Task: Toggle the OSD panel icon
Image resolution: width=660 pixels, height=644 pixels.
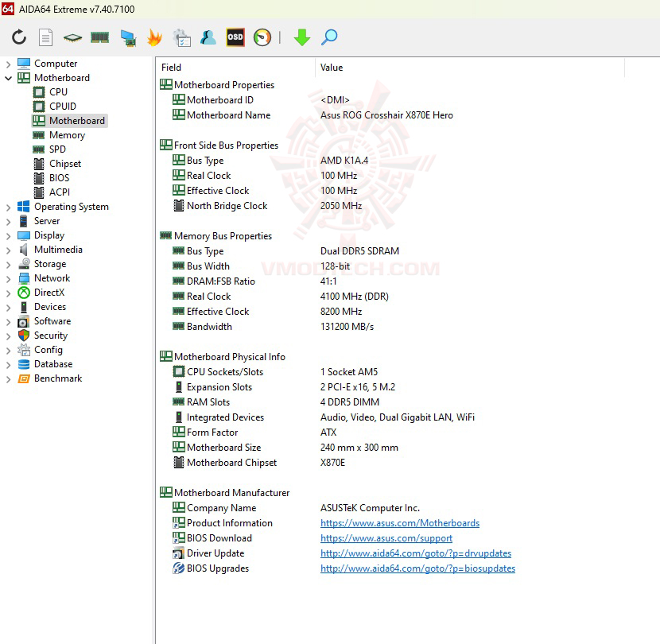Action: pyautogui.click(x=235, y=37)
